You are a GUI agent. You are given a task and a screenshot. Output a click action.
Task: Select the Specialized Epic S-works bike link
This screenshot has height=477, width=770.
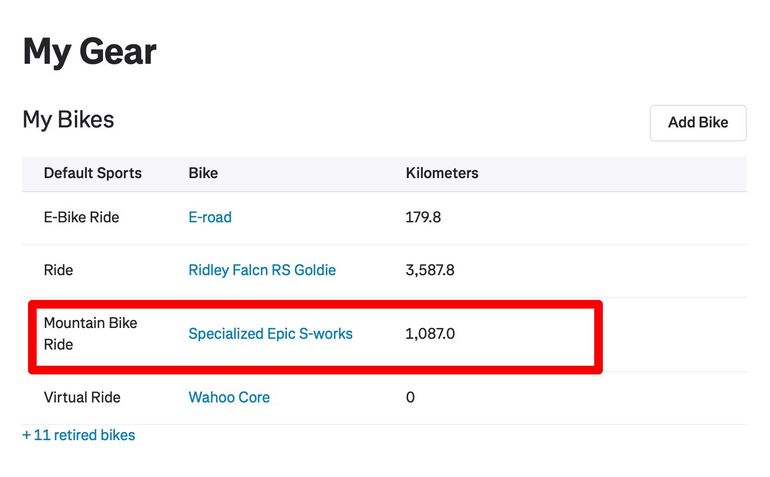click(x=270, y=334)
